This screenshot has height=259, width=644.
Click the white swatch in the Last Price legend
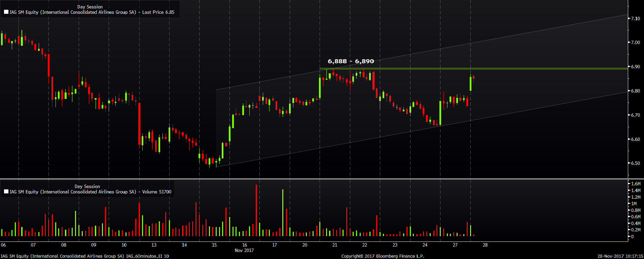[6, 12]
